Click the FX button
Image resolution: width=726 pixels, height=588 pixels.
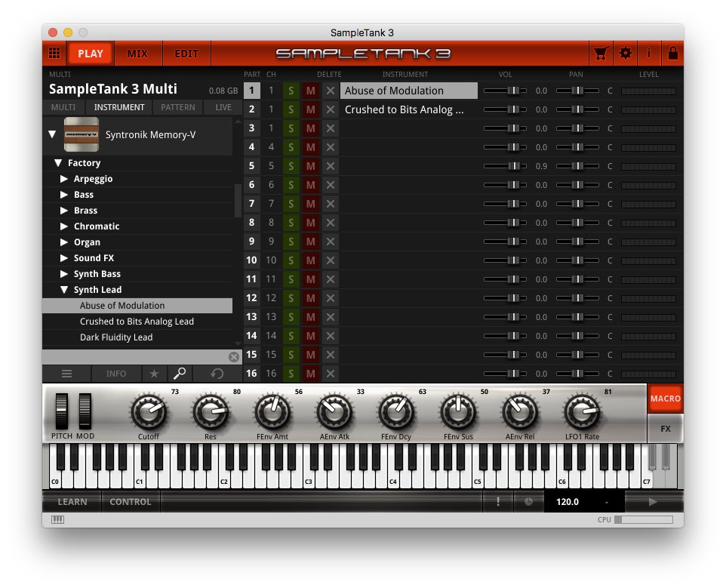(x=666, y=429)
